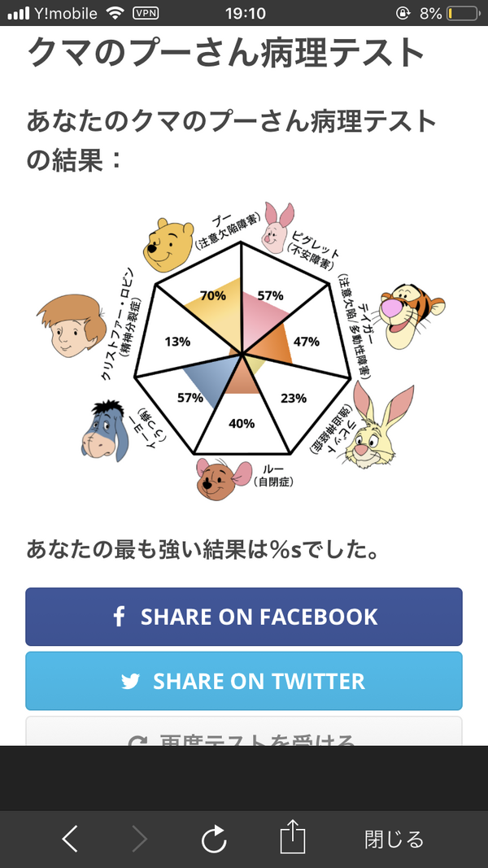Share result with SHARE ON TWITTER button
Image resolution: width=488 pixels, height=868 pixels.
[x=244, y=681]
